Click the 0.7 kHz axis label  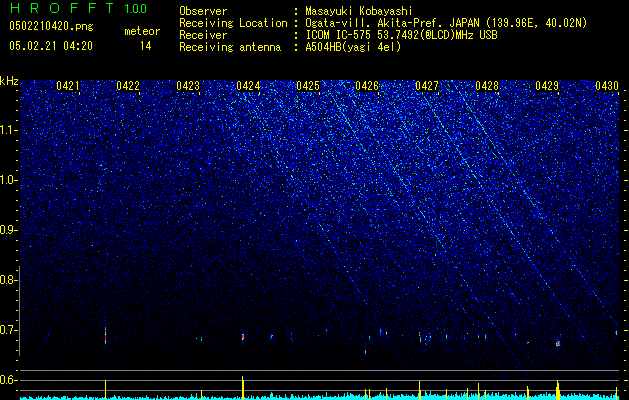[9, 330]
